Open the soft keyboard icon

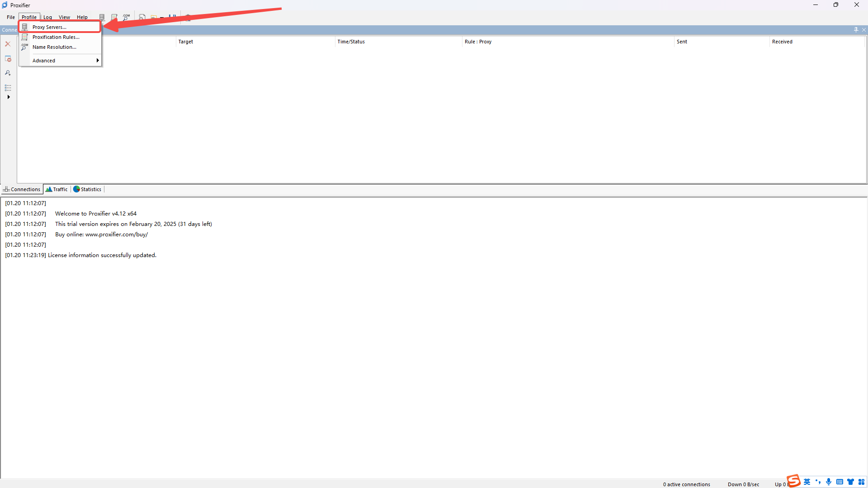click(x=840, y=482)
